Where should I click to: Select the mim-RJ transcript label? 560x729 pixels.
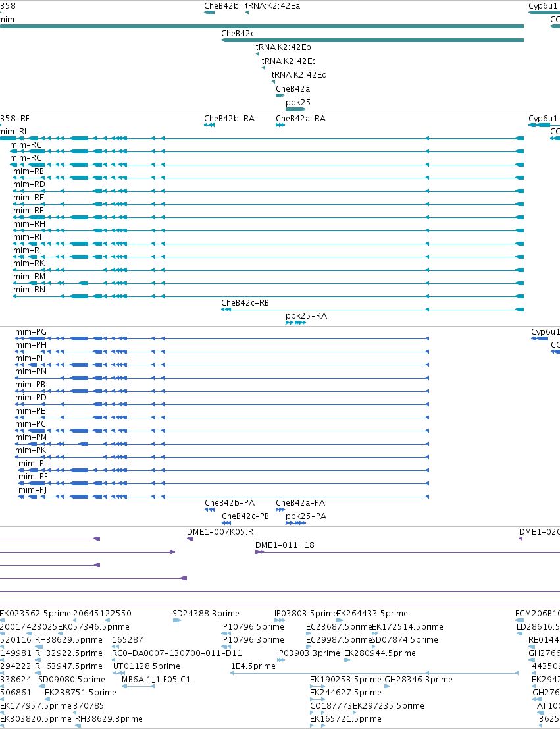28,250
